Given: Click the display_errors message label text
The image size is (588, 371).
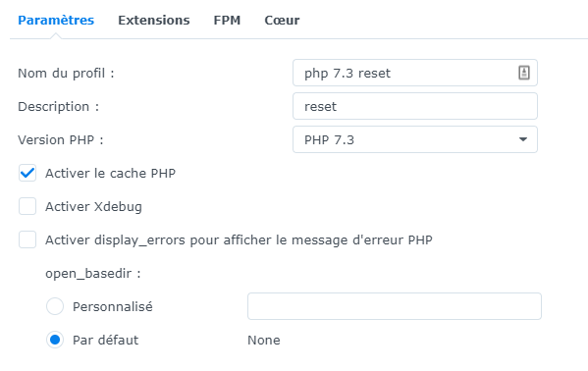Looking at the screenshot, I should [239, 240].
